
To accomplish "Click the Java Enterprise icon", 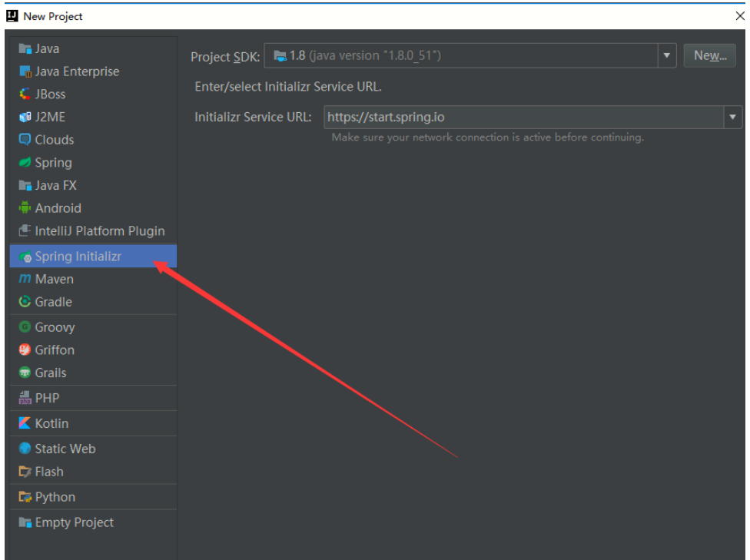I will pos(25,71).
